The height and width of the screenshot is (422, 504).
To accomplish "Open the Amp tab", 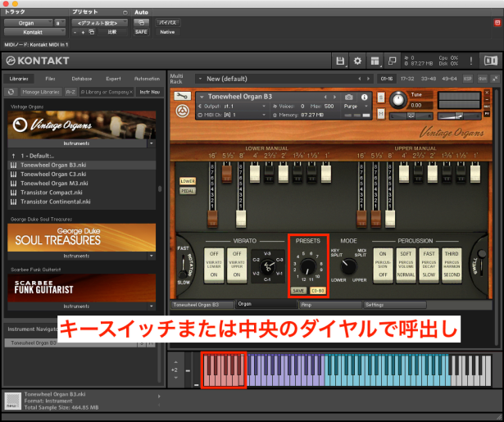I will (330, 305).
